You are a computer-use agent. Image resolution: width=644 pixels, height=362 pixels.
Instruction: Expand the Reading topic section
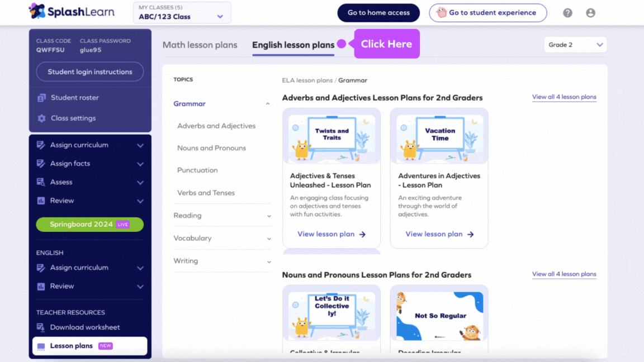tap(269, 216)
